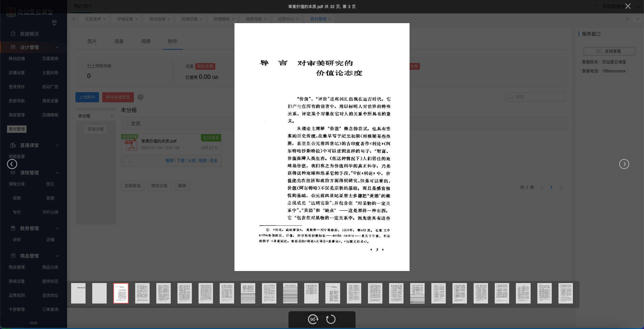
Task: Click the 全部取消 button
Action: coord(132,186)
